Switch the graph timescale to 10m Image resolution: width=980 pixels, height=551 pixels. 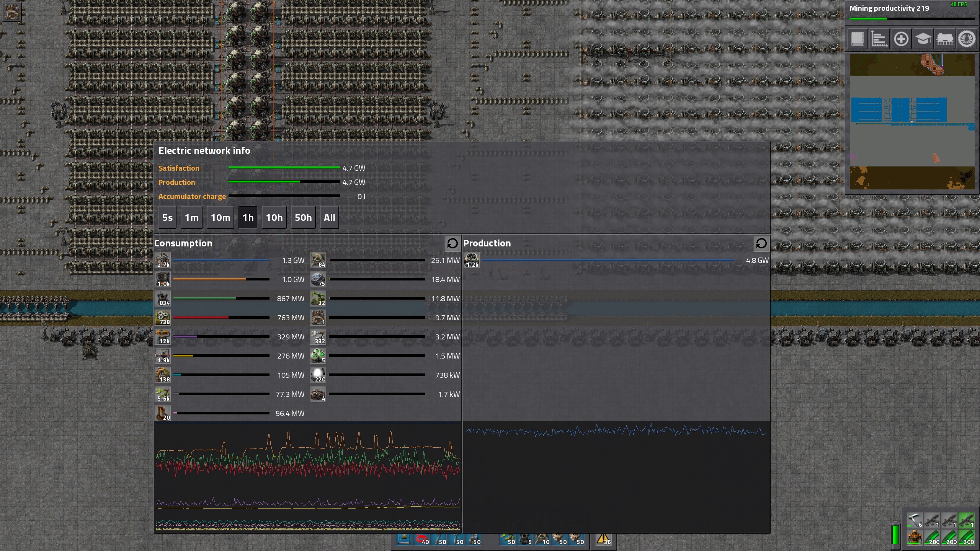(220, 218)
